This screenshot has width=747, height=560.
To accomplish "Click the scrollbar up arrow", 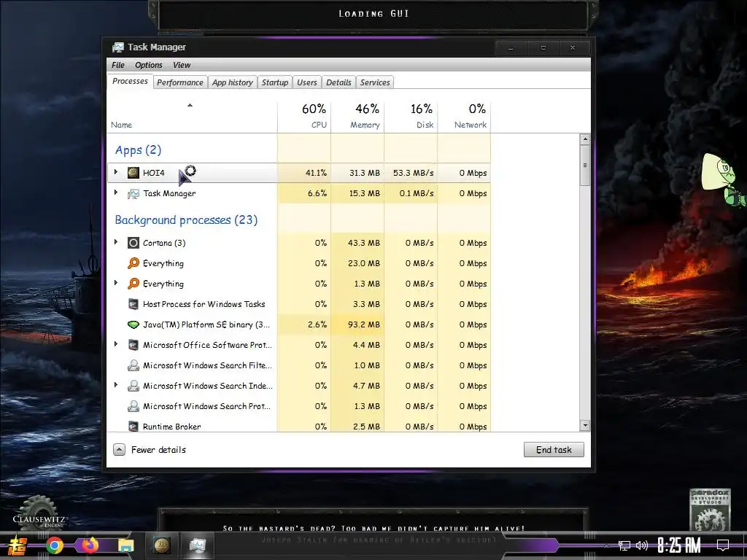I will pyautogui.click(x=585, y=139).
